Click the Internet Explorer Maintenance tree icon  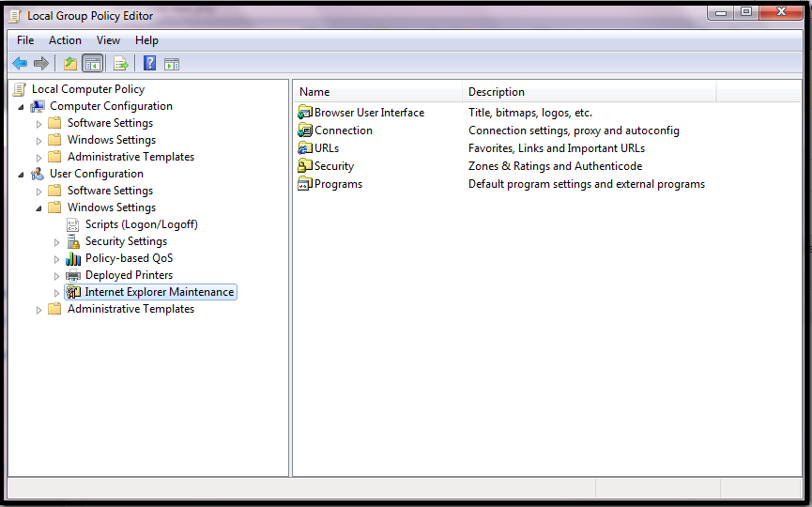coord(73,292)
